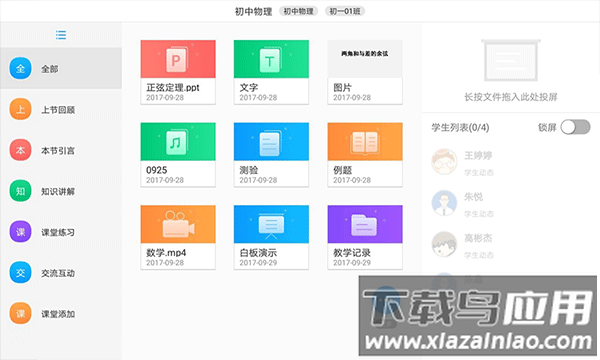Image resolution: width=600 pixels, height=360 pixels.
Task: Click the 初中物理 course title
Action: pyautogui.click(x=253, y=11)
